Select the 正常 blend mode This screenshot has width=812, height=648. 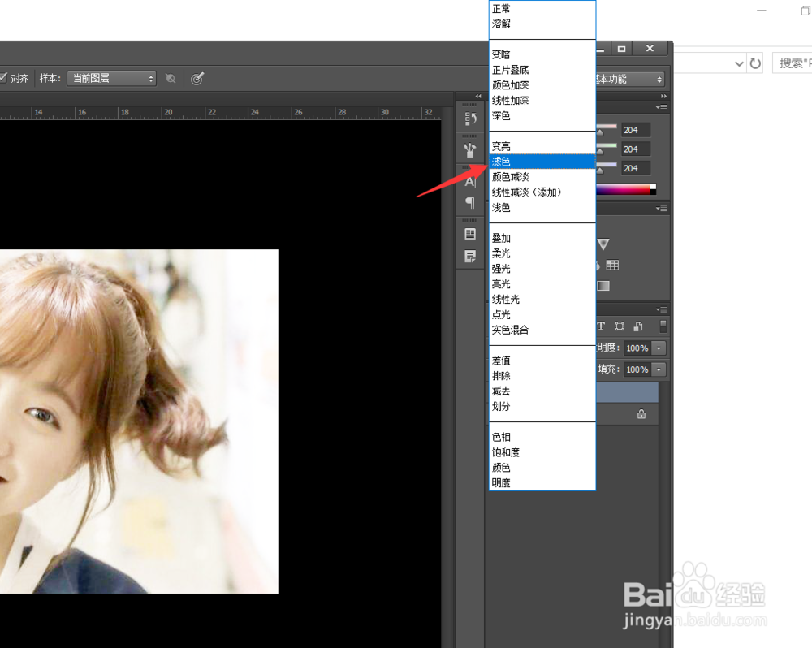click(x=542, y=9)
